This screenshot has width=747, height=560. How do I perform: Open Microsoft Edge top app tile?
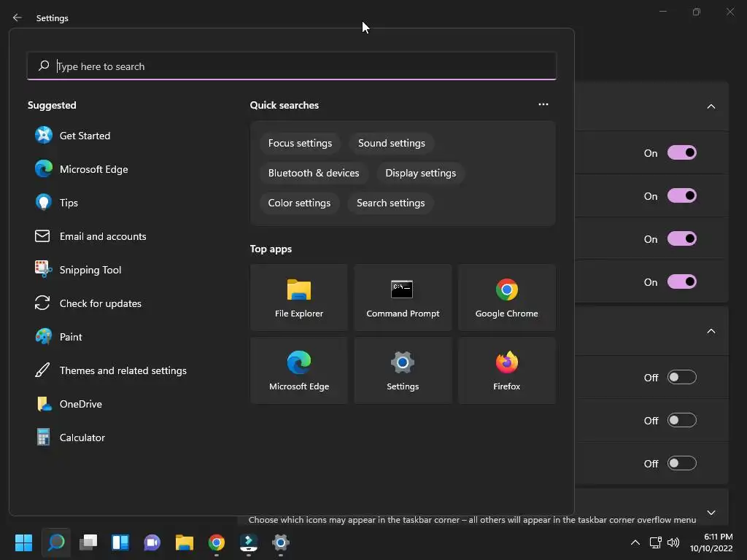click(x=298, y=370)
